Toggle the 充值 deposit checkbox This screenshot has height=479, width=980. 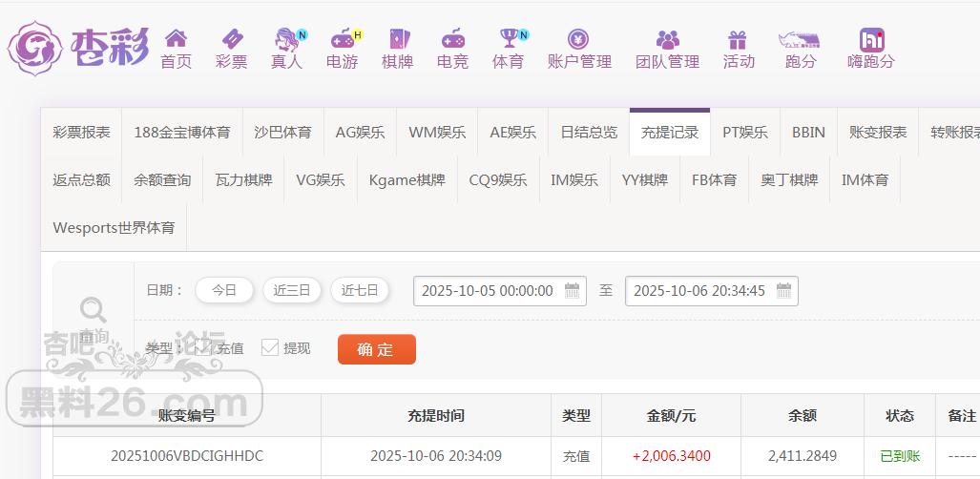203,348
